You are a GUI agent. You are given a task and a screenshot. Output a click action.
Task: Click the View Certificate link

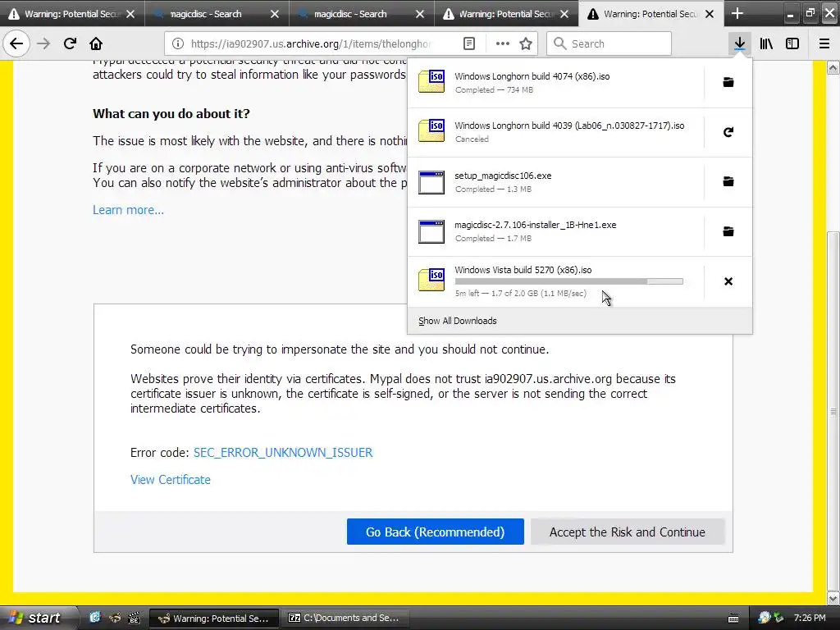(171, 480)
